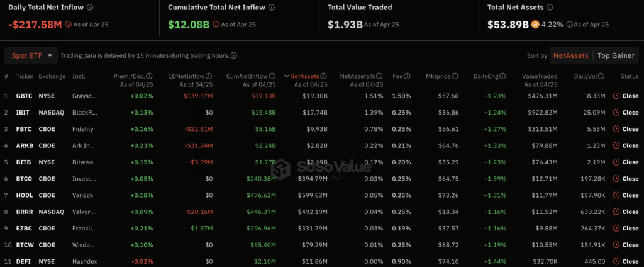Sort by NetAssets tab
Image resolution: width=644 pixels, height=267 pixels.
point(571,55)
